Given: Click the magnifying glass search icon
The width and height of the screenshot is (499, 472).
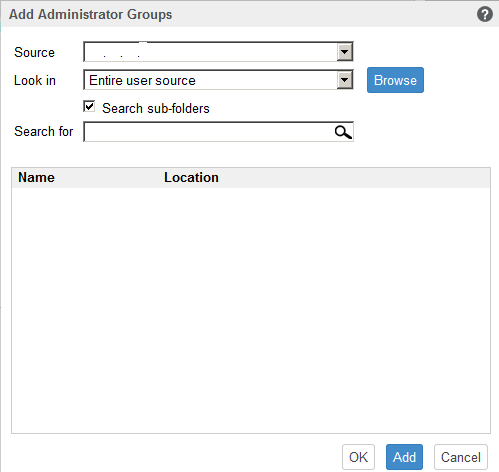Looking at the screenshot, I should [x=343, y=132].
